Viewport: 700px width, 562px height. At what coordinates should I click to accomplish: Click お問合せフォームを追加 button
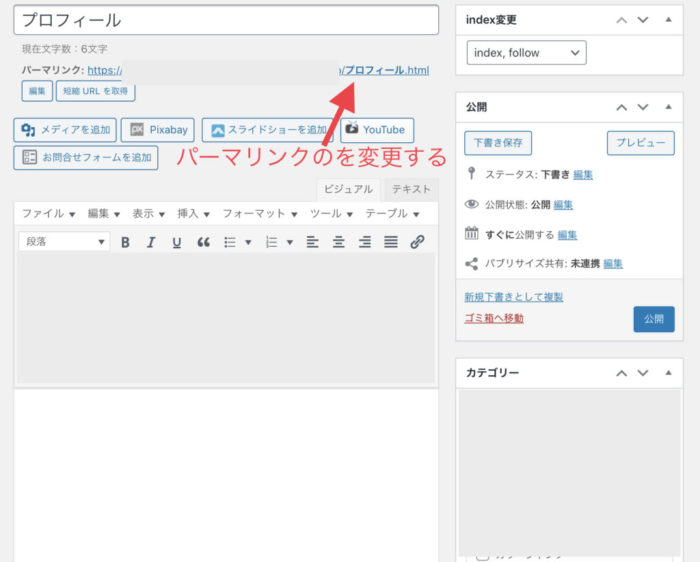pyautogui.click(x=86, y=158)
